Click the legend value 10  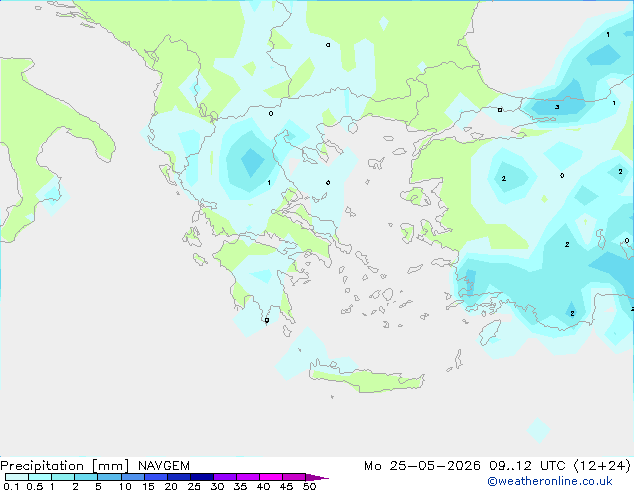click(125, 486)
